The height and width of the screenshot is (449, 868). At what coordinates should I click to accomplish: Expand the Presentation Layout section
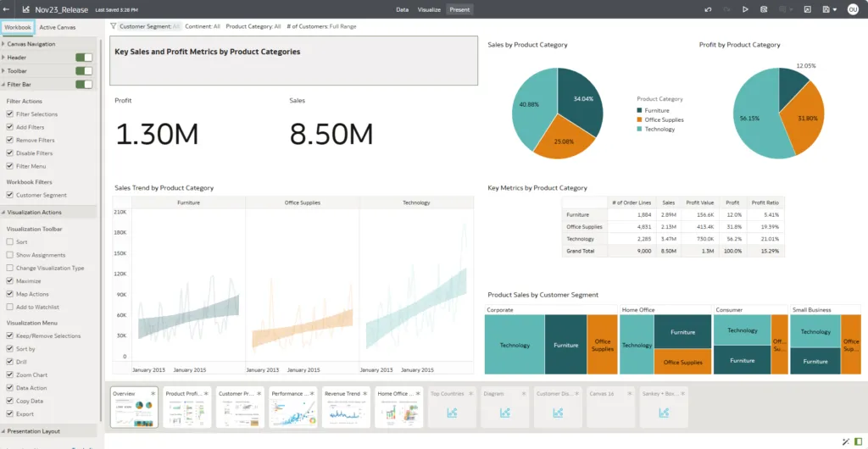(x=3, y=431)
